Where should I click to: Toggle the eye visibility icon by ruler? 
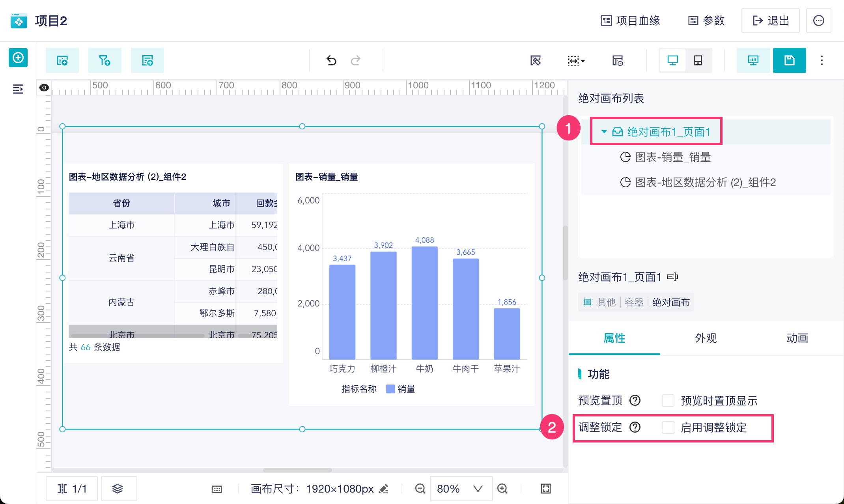[x=44, y=88]
